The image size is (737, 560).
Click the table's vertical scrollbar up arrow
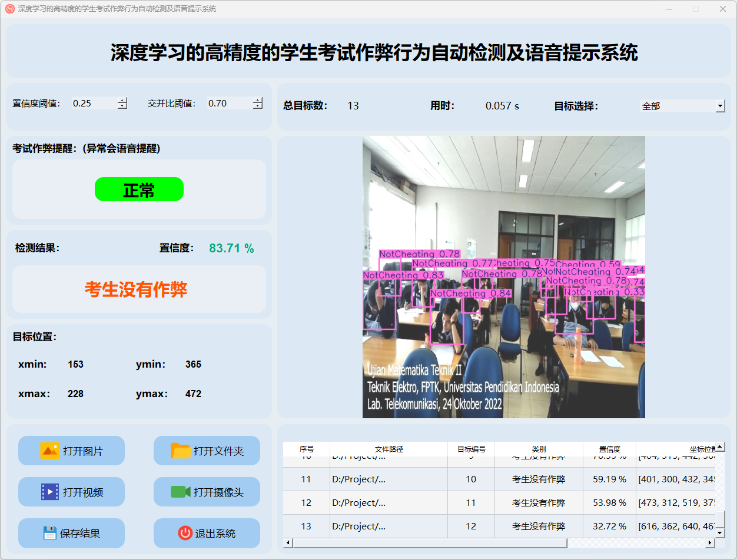pyautogui.click(x=720, y=447)
